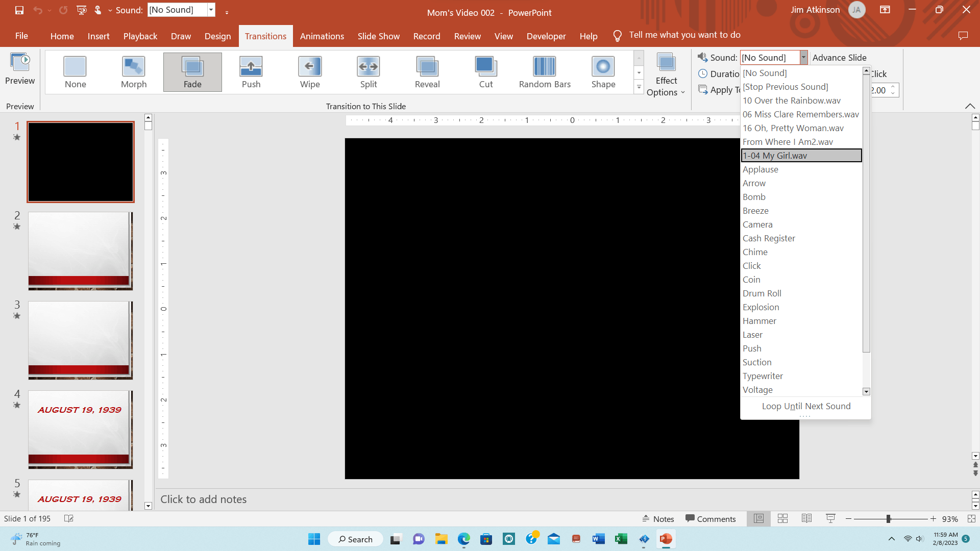Screen dimensions: 980x551
Task: Open the Animations tab
Action: [x=322, y=36]
